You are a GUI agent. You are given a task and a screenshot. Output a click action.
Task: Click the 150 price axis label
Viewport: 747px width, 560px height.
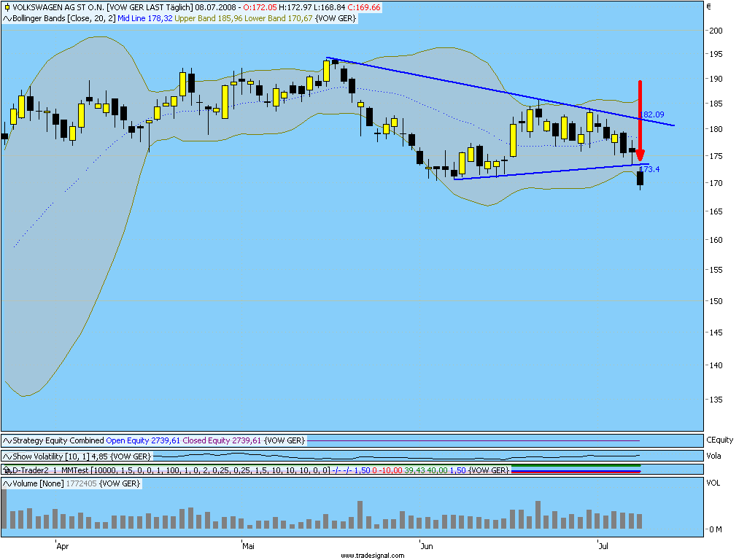[x=716, y=301]
